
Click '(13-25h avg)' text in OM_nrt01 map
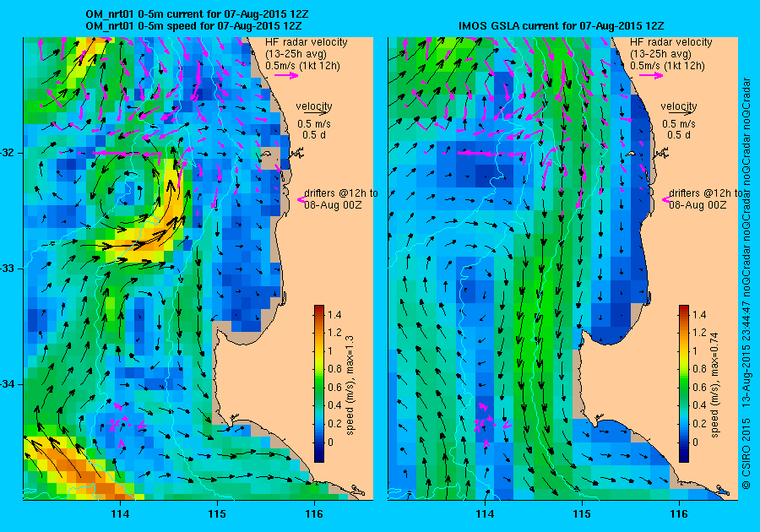pyautogui.click(x=296, y=54)
